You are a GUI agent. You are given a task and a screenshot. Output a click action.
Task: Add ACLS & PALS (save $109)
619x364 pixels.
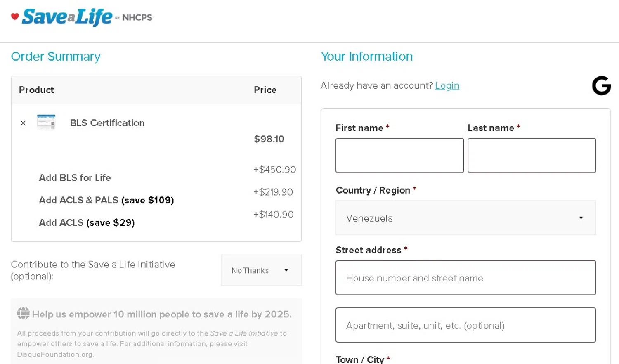[x=106, y=200]
